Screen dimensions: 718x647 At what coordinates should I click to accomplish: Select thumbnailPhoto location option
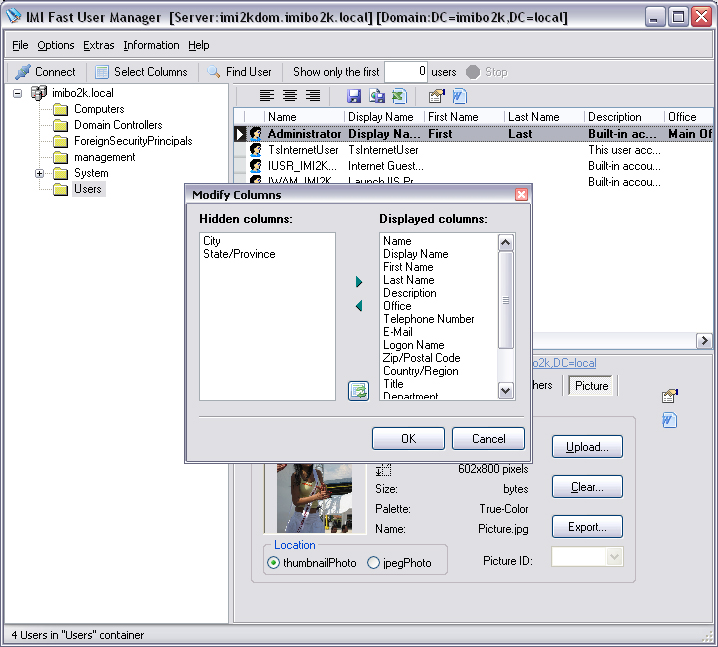click(x=273, y=562)
